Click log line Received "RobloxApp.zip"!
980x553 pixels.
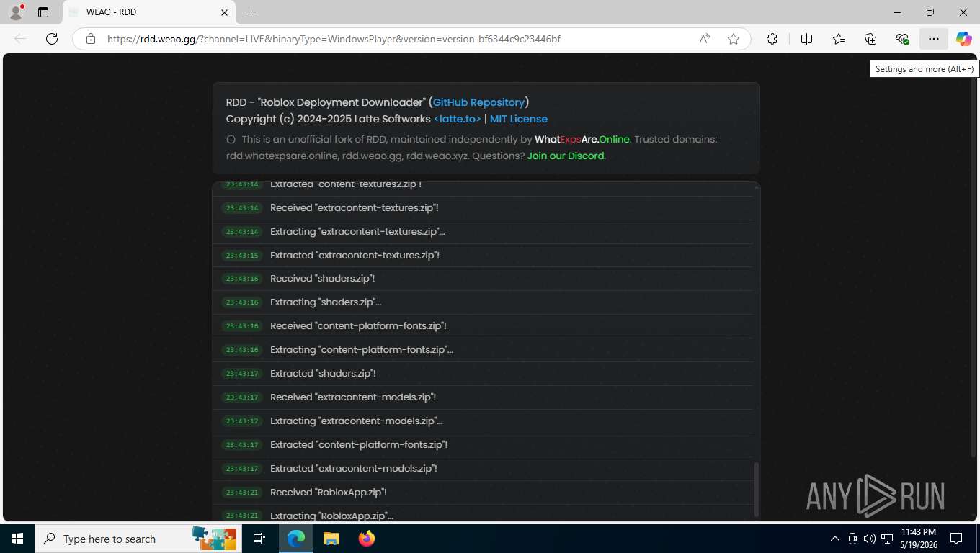coord(329,493)
